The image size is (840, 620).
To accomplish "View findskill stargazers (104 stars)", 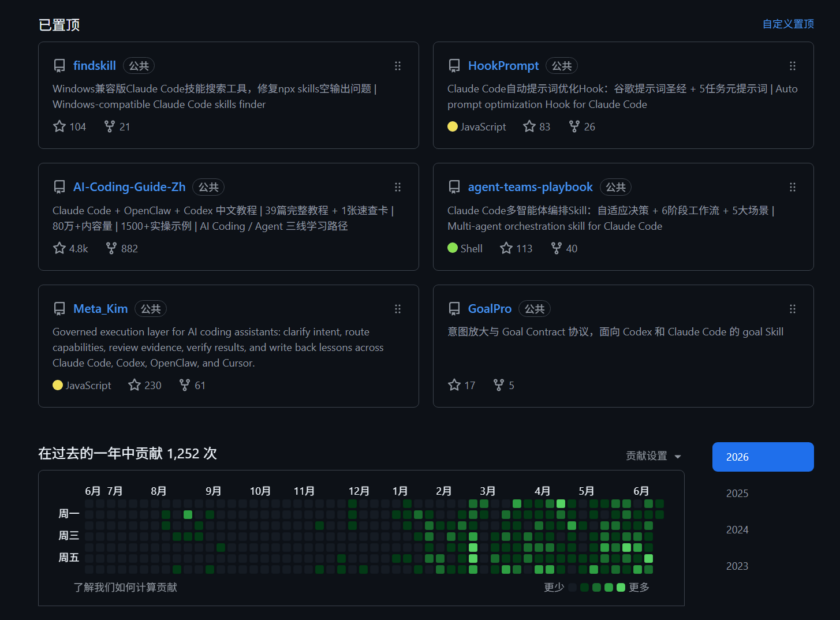I will (69, 126).
